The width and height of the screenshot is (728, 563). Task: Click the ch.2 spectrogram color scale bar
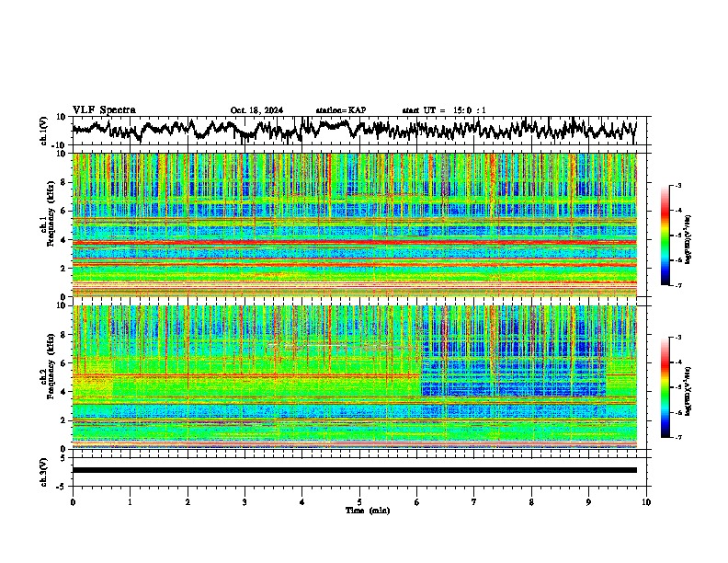(x=665, y=387)
